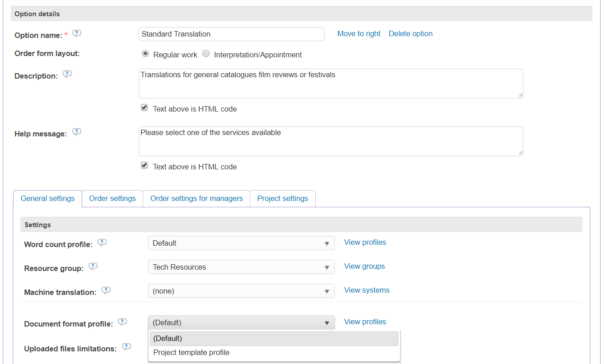Open the Project settings tab

(283, 198)
